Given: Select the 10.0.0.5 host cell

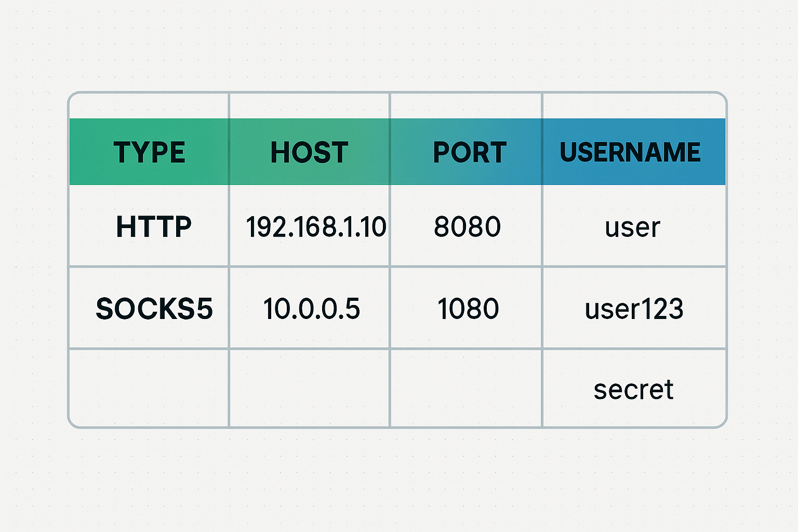Looking at the screenshot, I should click(309, 308).
